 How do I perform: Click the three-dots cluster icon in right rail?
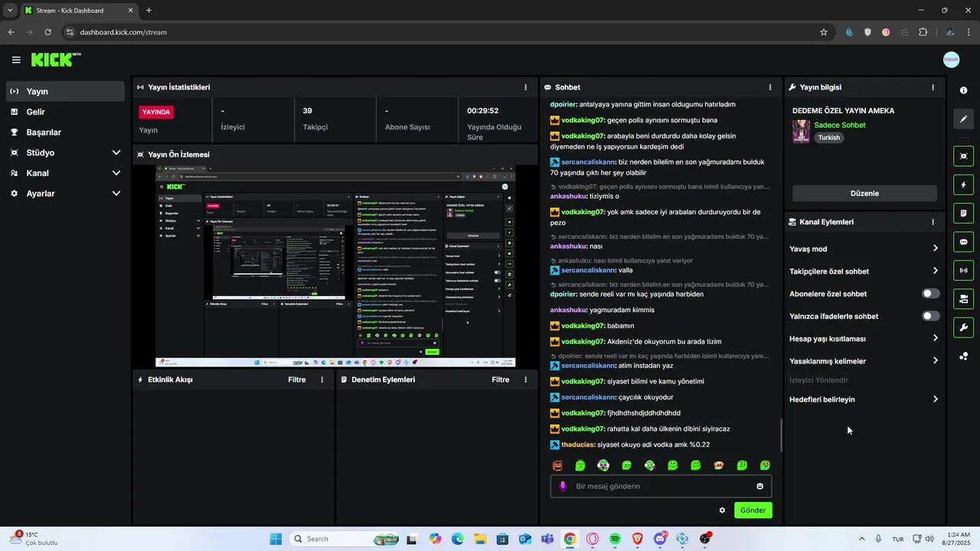963,357
